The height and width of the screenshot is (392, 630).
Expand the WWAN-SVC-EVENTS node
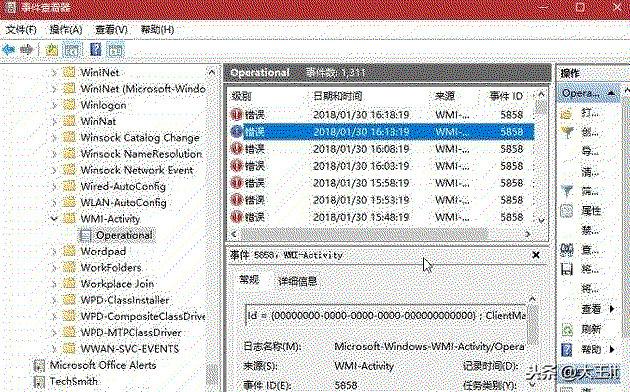click(54, 349)
